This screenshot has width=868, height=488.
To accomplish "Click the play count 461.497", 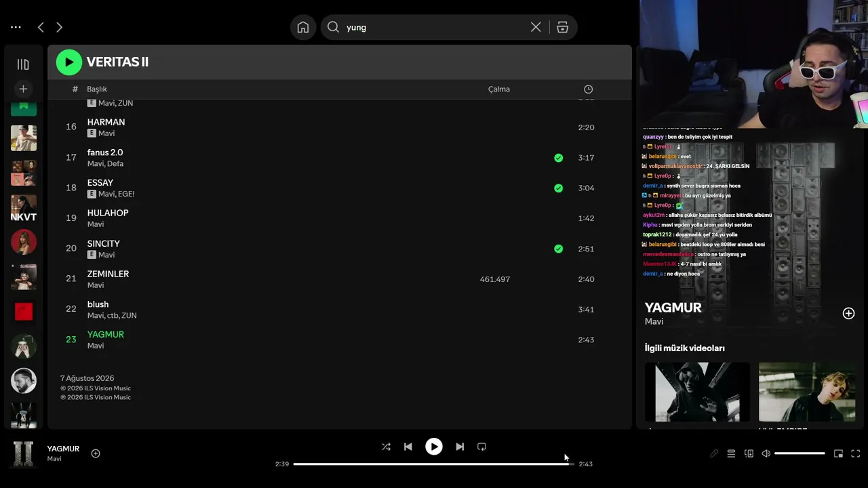I will point(495,279).
